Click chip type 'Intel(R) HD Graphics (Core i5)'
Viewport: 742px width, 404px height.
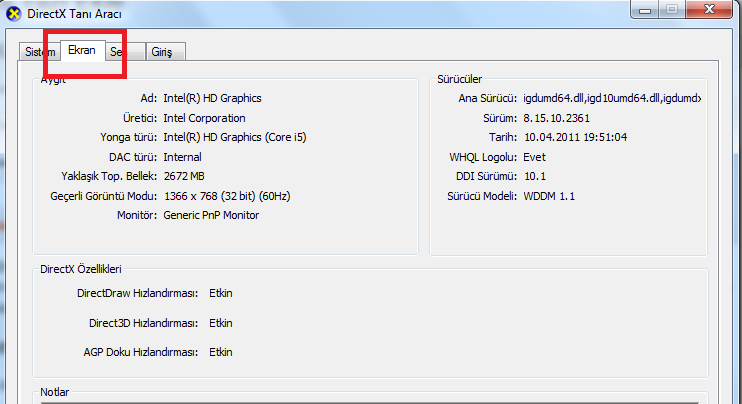point(235,137)
